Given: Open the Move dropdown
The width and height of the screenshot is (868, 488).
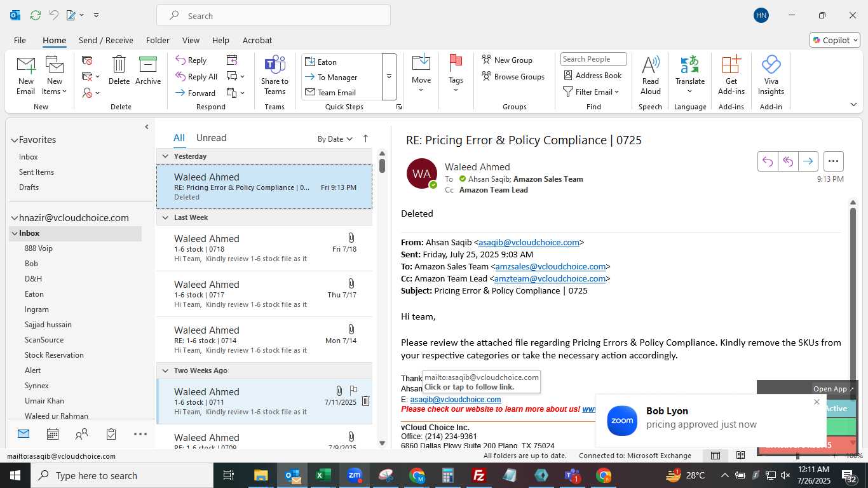Looking at the screenshot, I should [x=421, y=75].
